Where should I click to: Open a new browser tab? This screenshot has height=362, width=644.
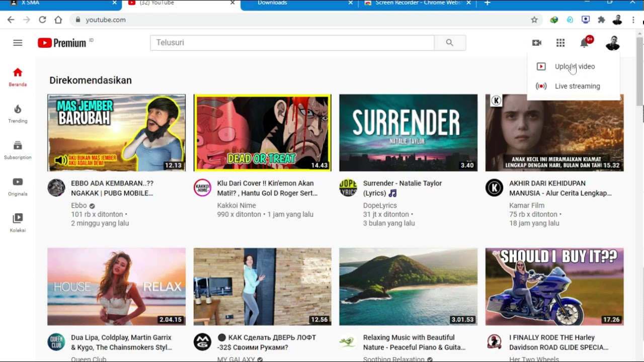[487, 3]
